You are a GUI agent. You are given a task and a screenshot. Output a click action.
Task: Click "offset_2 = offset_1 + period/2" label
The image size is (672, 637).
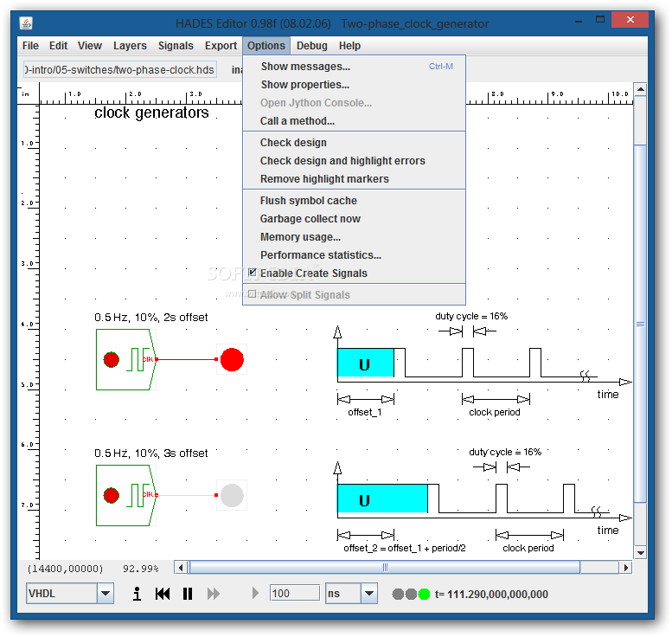pos(405,548)
